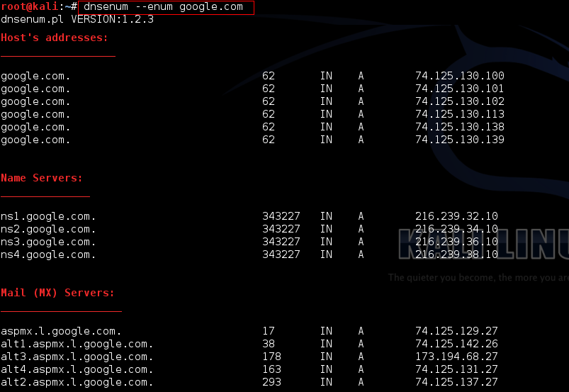Click name server IP 216.239.38.10

[x=456, y=254]
